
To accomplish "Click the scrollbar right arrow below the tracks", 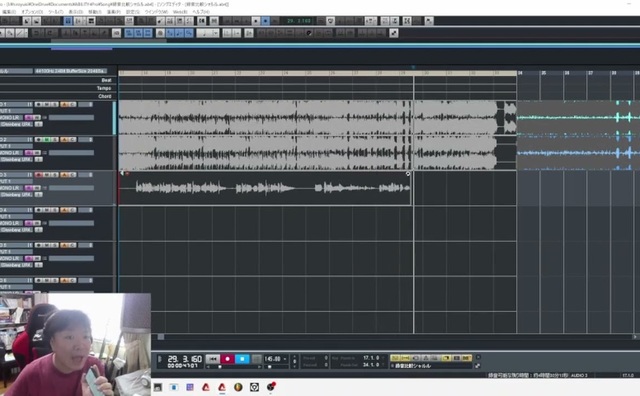I will click(x=635, y=337).
